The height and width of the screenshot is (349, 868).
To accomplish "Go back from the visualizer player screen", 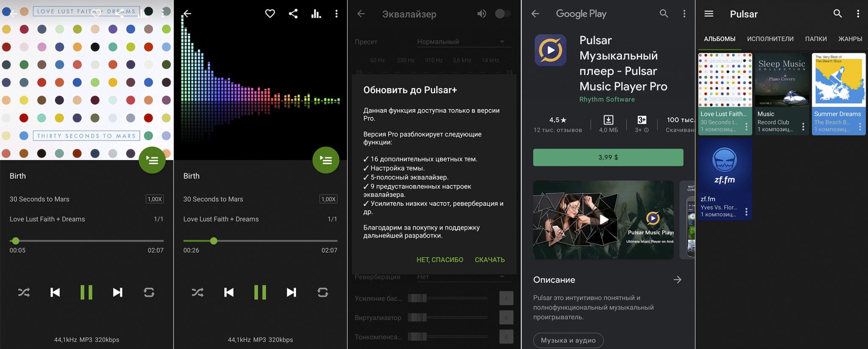I will pos(187,14).
